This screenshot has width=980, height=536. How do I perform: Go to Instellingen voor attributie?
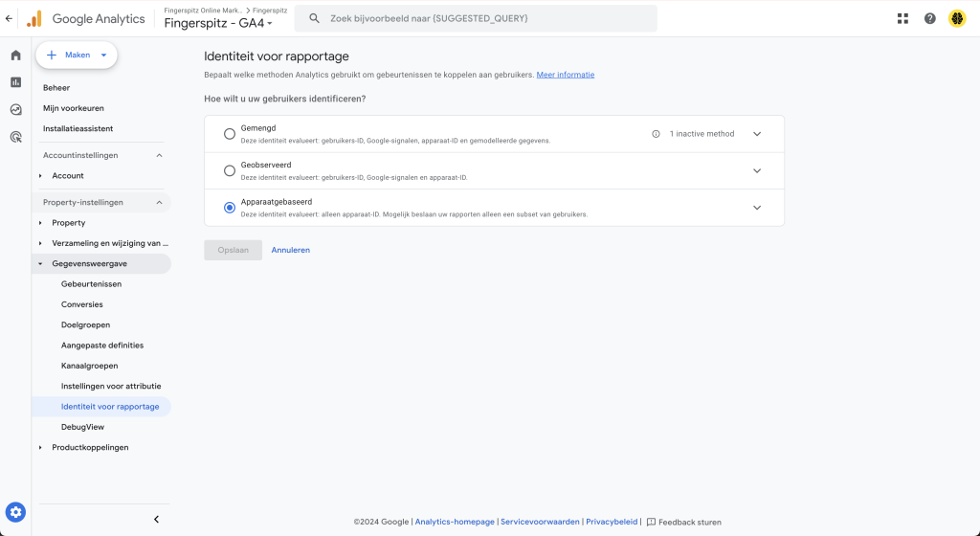coord(111,386)
